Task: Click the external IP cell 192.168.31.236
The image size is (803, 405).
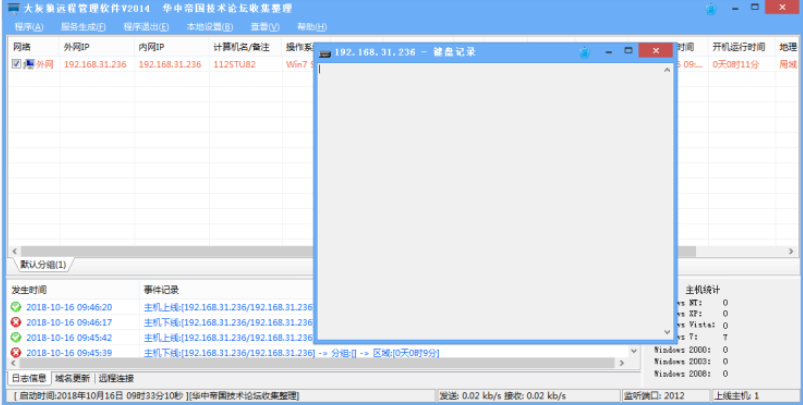Action: [x=95, y=65]
